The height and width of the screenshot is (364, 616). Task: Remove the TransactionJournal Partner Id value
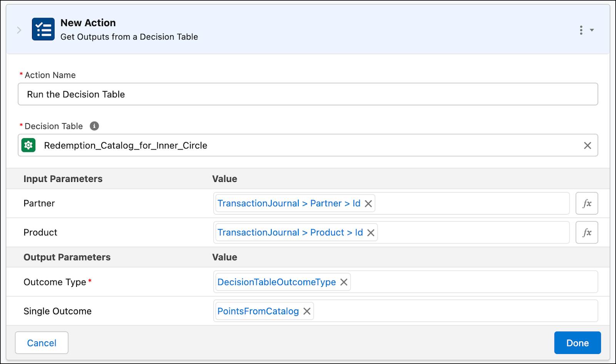pyautogui.click(x=368, y=203)
